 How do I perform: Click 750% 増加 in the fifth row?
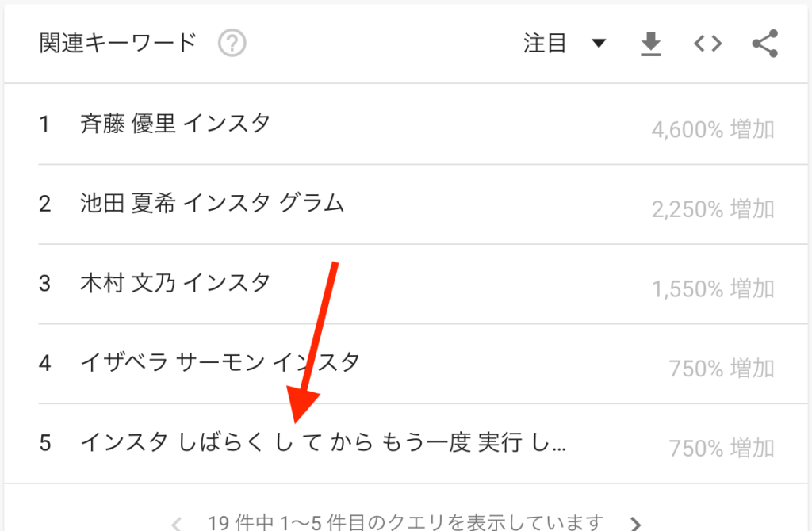(x=722, y=449)
